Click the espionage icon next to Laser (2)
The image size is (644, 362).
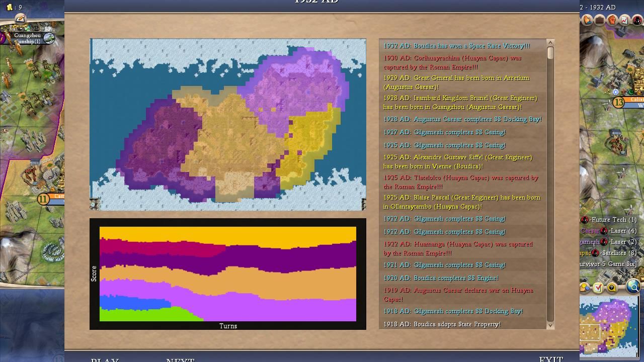(x=604, y=242)
